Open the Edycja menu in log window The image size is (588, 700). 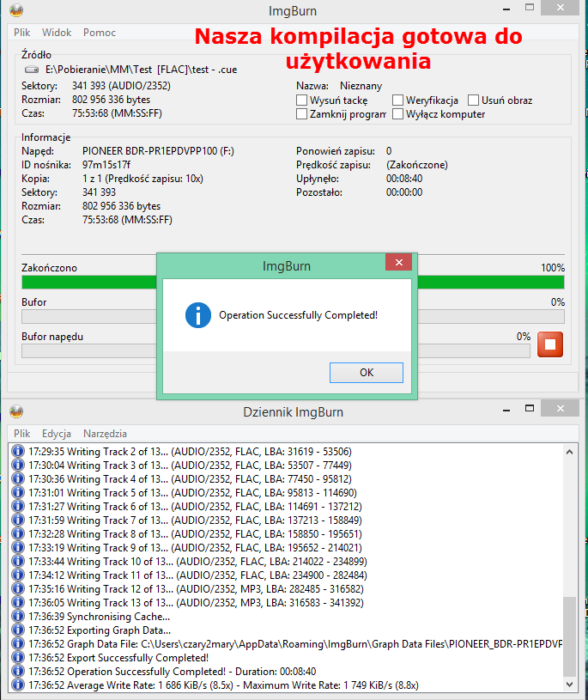tap(57, 434)
